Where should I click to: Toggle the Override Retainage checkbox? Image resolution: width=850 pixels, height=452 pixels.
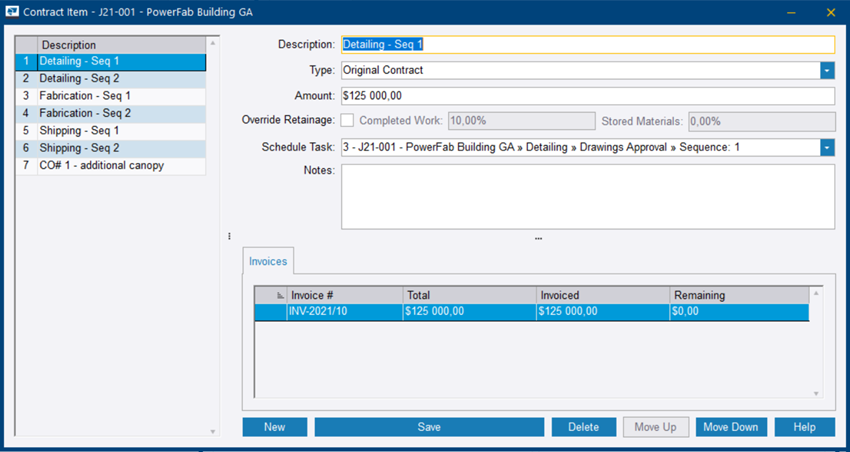[x=347, y=121]
